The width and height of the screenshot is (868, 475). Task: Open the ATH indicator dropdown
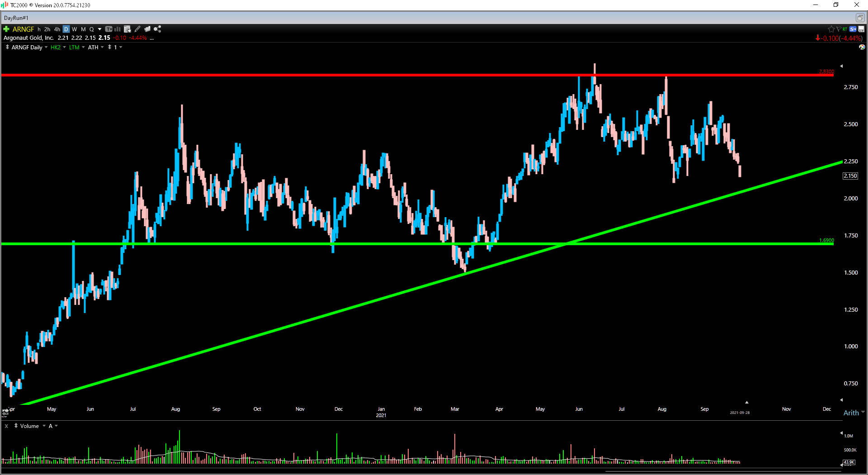[x=102, y=47]
